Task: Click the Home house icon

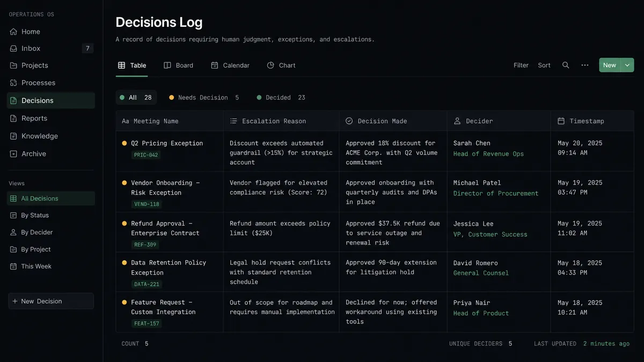Action: (13, 32)
